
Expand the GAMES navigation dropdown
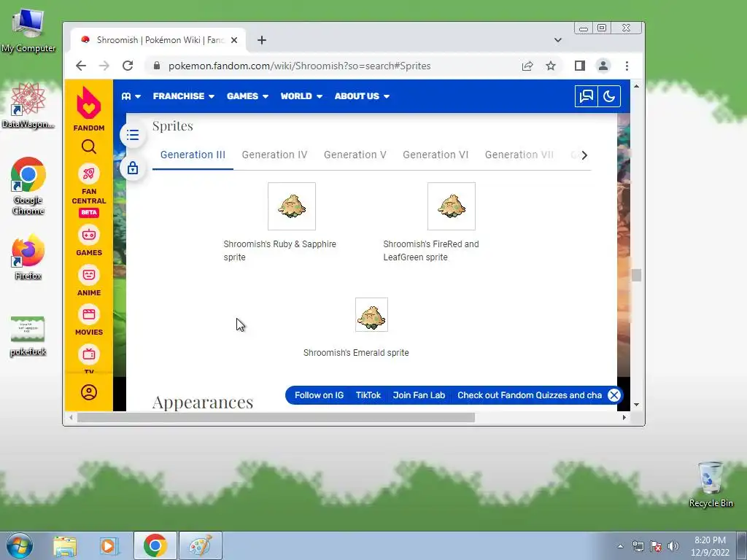(x=247, y=96)
